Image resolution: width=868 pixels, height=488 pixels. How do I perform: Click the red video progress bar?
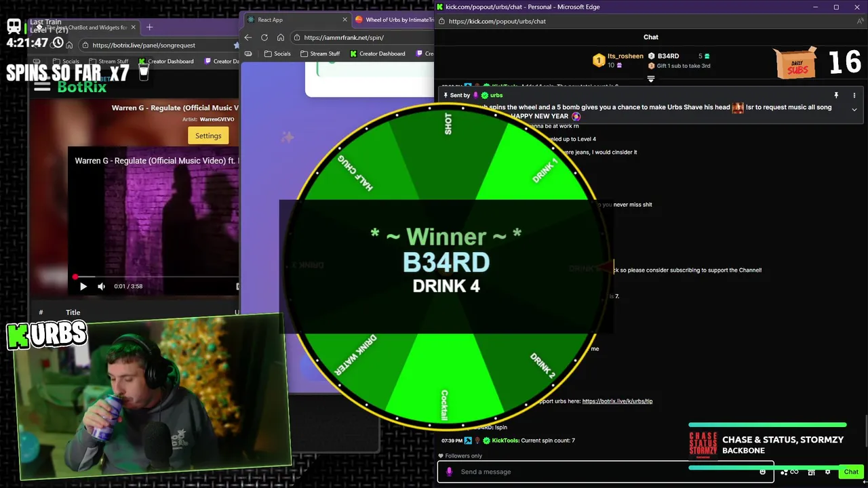point(156,277)
